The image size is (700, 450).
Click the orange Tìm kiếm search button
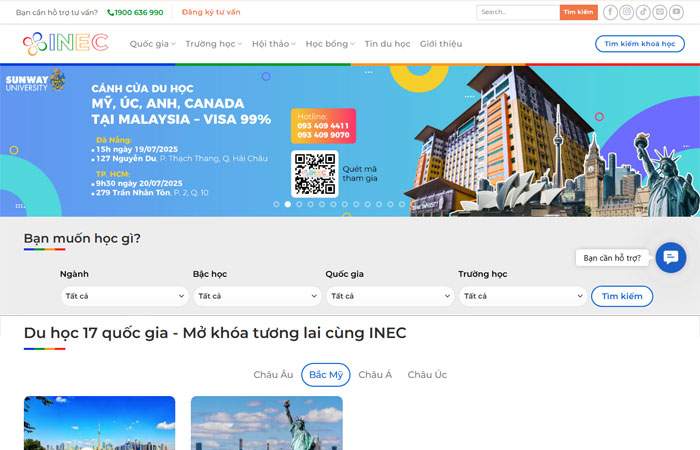point(579,12)
